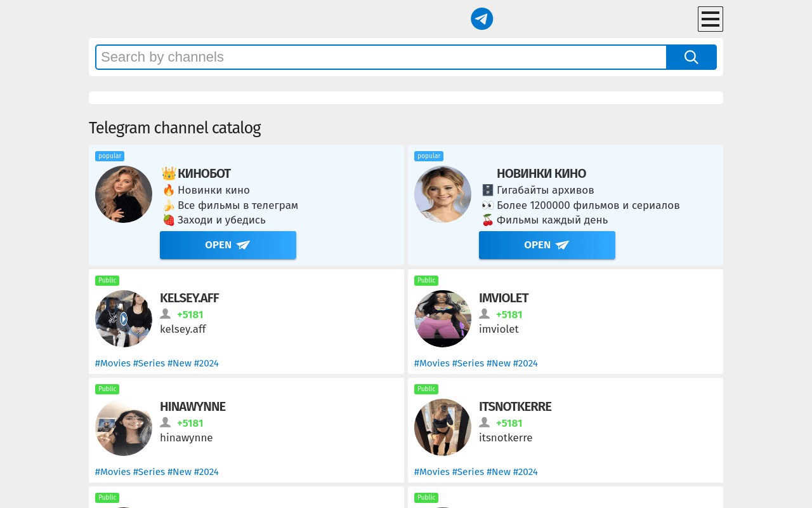Open the КИНОБОТ channel button

[228, 245]
